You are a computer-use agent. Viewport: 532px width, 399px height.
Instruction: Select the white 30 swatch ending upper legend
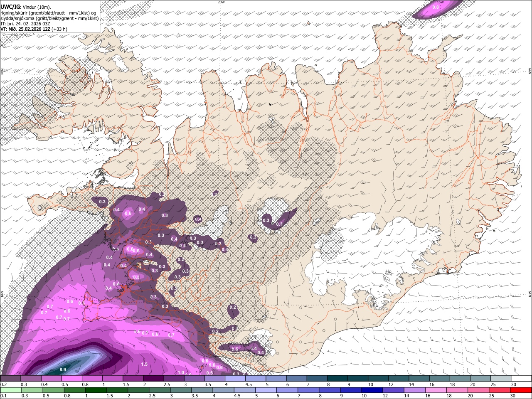pyautogui.click(x=521, y=378)
